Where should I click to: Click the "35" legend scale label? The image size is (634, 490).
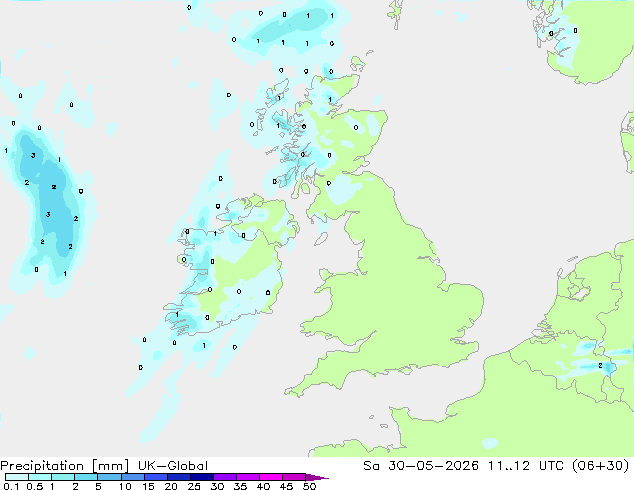click(240, 486)
